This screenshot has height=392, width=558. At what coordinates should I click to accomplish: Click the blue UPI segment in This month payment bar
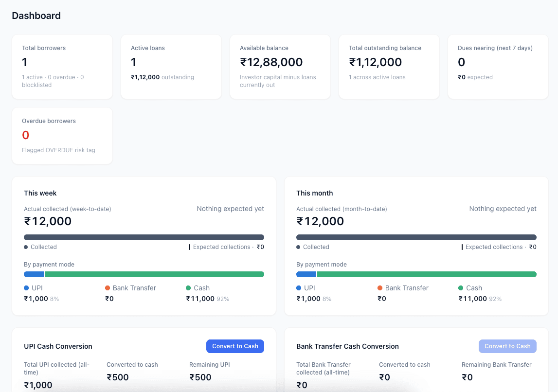tap(306, 274)
